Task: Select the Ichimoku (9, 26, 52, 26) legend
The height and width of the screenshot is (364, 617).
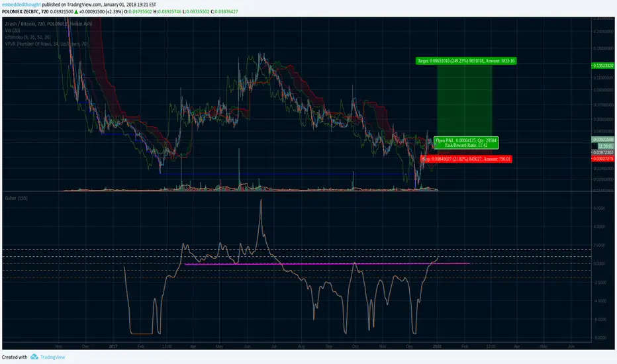Action: [28, 37]
